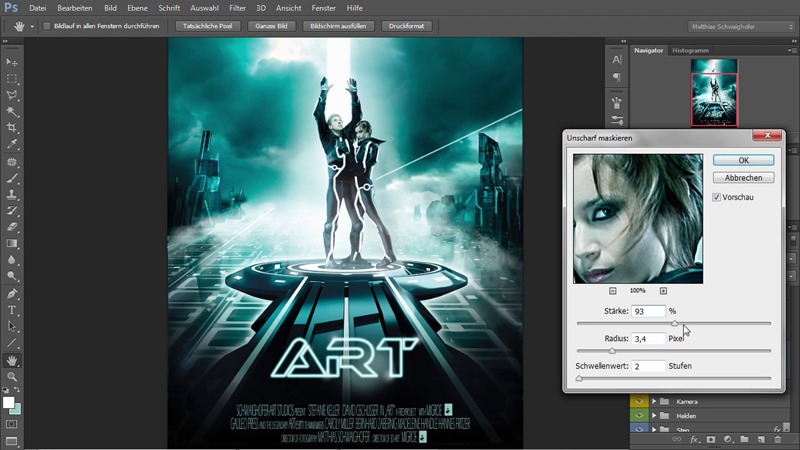Screen dimensions: 800x450
Task: Select the Brush tool
Action: click(11, 178)
